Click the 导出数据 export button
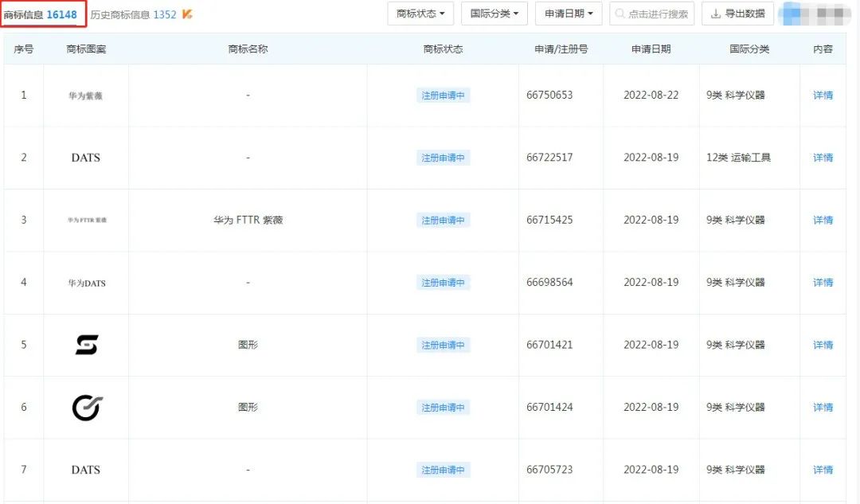 (737, 14)
